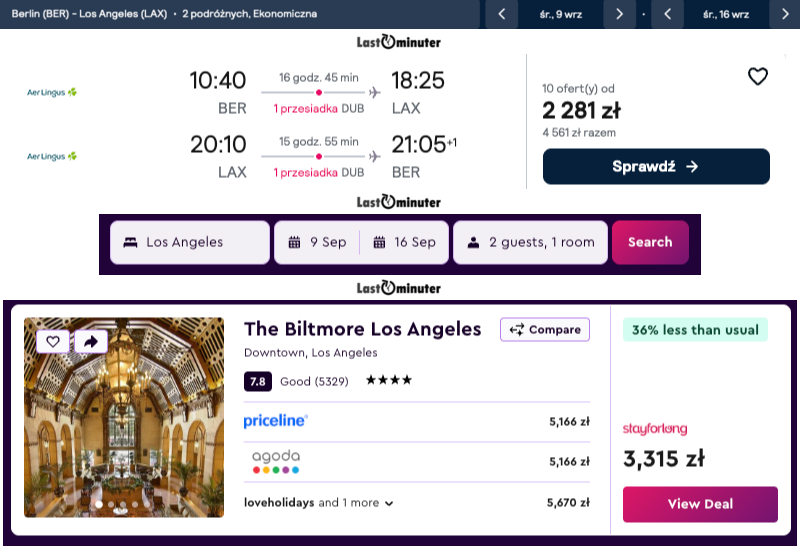This screenshot has width=800, height=546.
Task: Edit the Los Angeles destination field
Action: coord(190,242)
